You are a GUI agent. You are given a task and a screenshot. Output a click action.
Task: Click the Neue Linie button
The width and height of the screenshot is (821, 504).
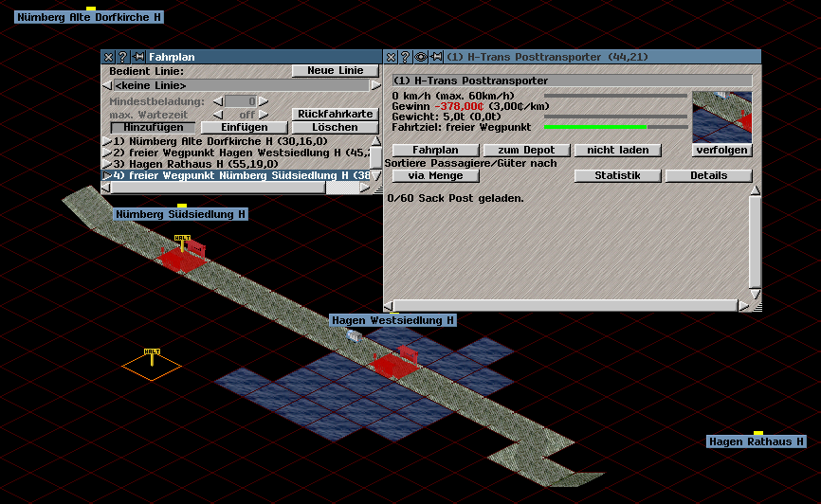click(x=335, y=71)
